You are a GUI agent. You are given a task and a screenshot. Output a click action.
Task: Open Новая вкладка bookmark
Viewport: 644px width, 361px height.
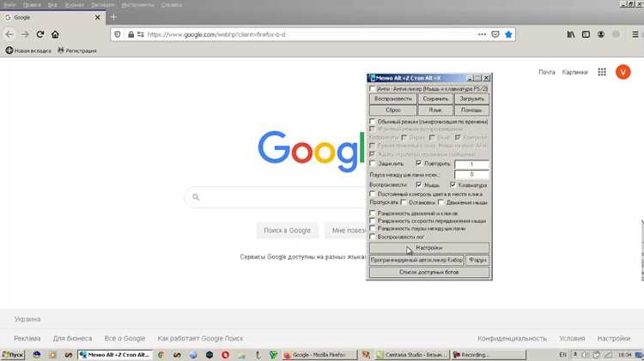coord(28,51)
